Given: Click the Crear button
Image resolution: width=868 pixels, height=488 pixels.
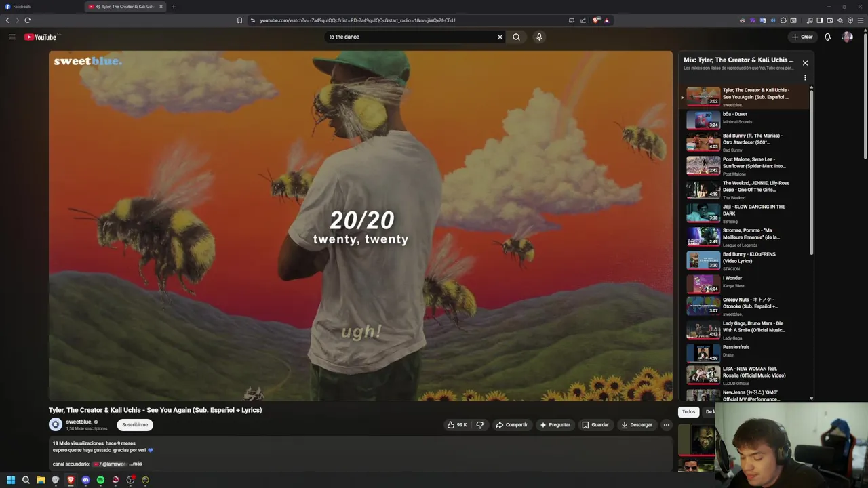Looking at the screenshot, I should click(802, 37).
